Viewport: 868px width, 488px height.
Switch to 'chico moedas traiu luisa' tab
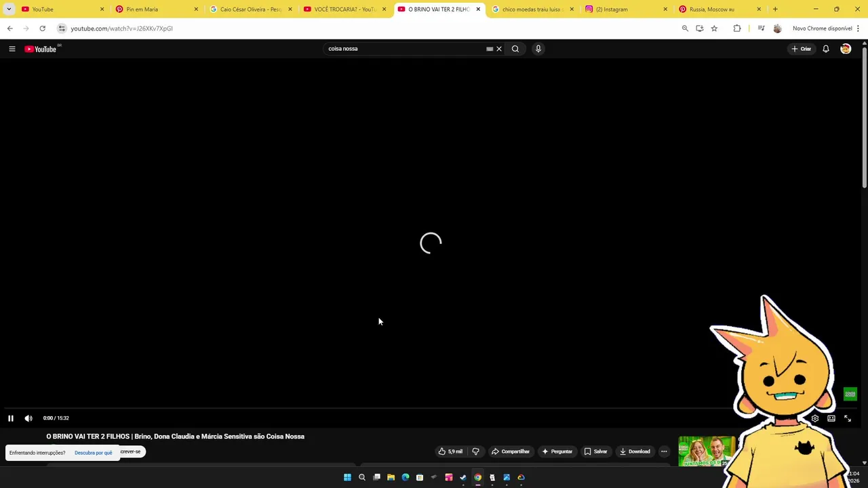[x=532, y=9]
